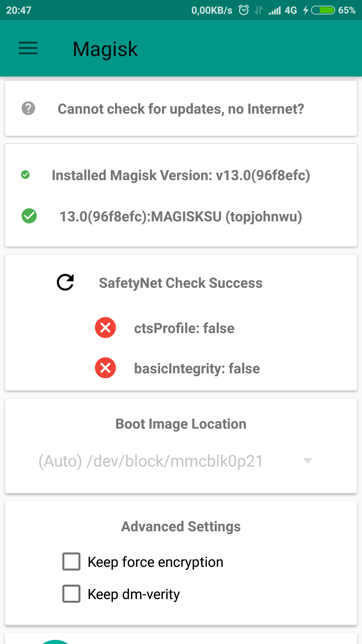Viewport: 362px width, 644px height.
Task: Tap the Magisk title in app bar
Action: coord(105,49)
